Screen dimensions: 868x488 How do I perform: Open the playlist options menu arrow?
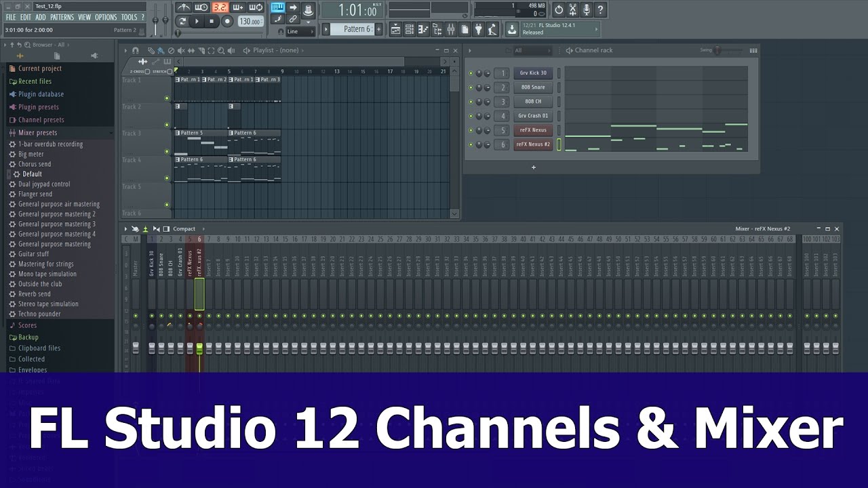[125, 50]
